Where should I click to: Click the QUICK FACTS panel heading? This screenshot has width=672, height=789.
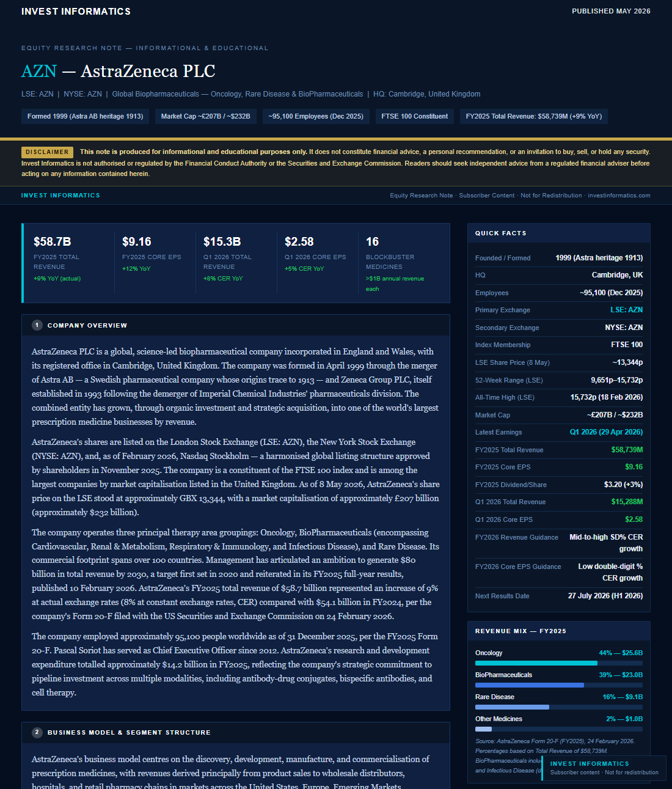(501, 233)
